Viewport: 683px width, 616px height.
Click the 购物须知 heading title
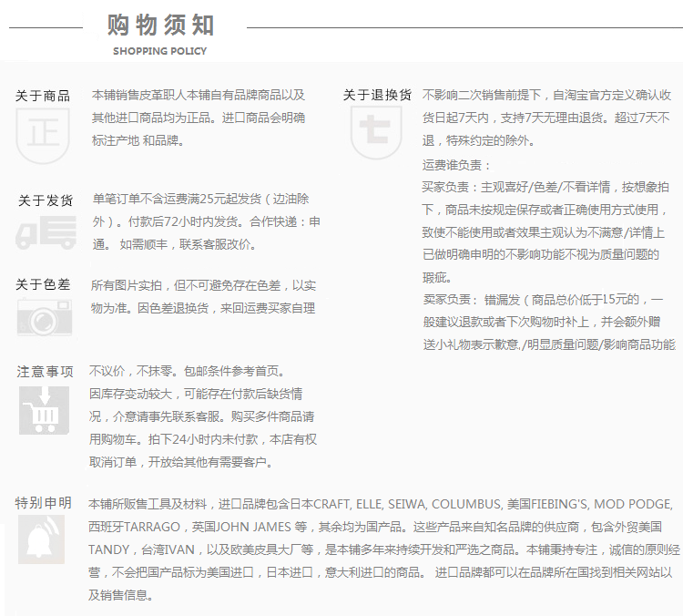(x=160, y=25)
